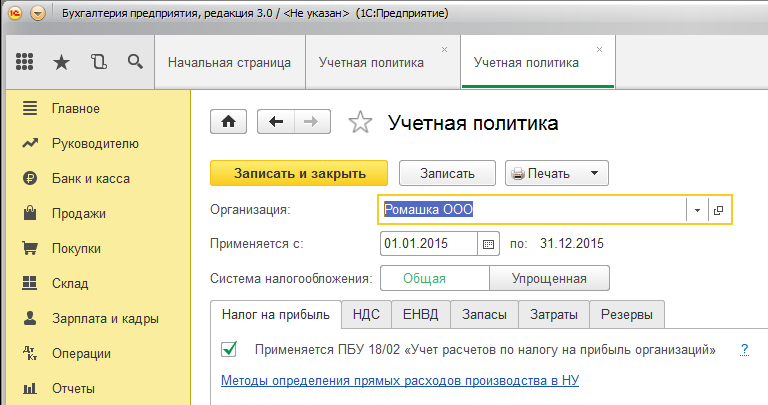Image resolution: width=768 pixels, height=405 pixels.
Task: Click the Главное hamburger icon
Action: [x=30, y=108]
